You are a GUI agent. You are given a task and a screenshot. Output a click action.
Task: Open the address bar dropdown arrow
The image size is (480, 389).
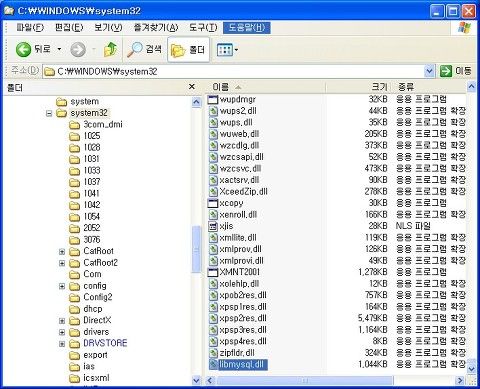coord(429,71)
